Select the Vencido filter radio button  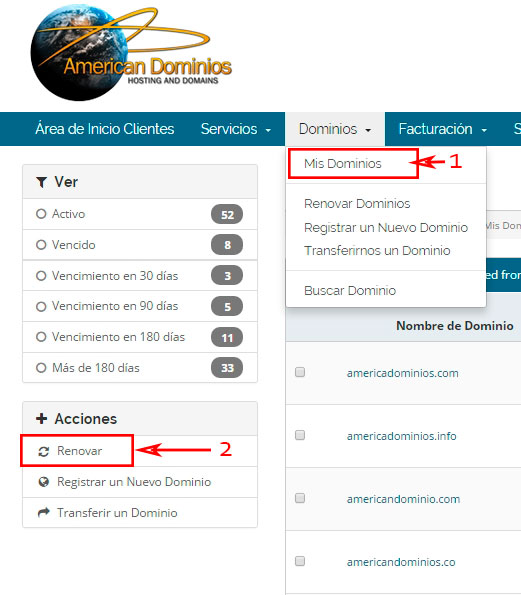pos(41,245)
